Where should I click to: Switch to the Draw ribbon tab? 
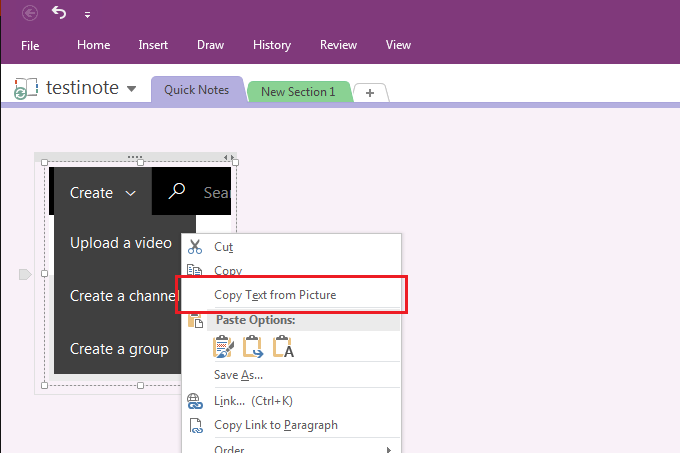210,45
